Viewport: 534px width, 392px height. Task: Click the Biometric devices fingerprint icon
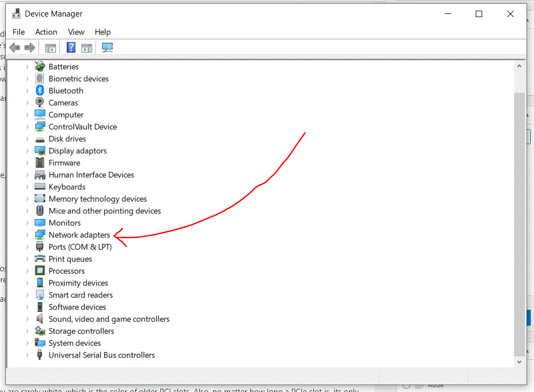click(x=40, y=79)
